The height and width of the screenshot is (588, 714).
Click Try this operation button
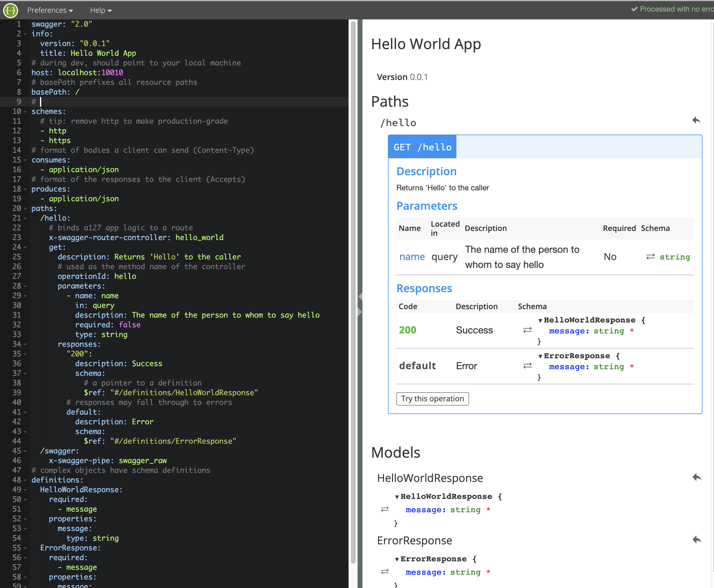(x=432, y=399)
